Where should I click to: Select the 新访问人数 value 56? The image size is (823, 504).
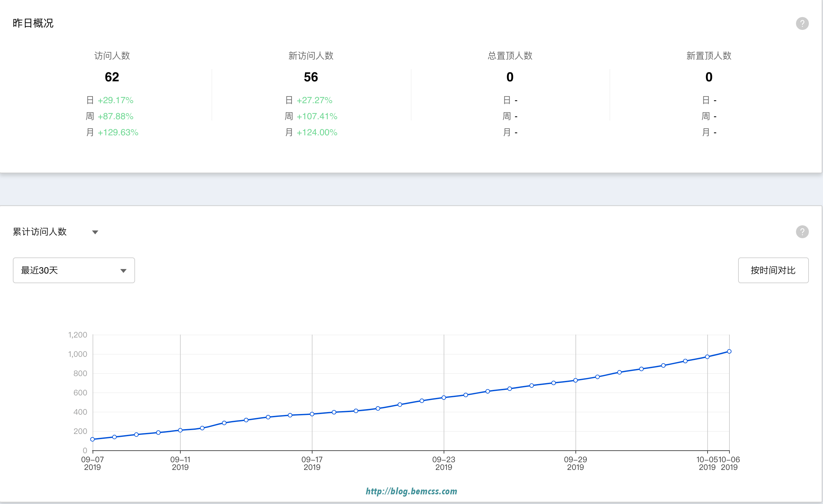coord(311,77)
